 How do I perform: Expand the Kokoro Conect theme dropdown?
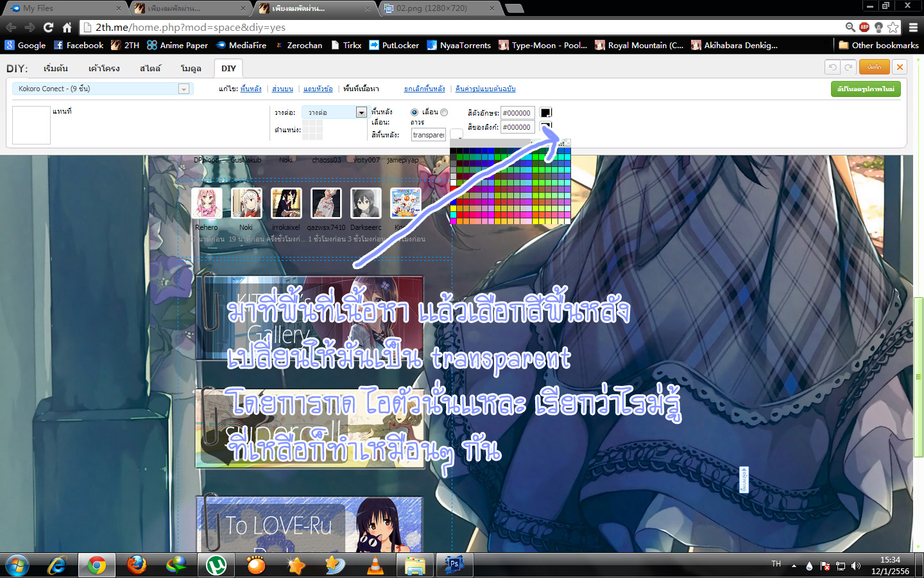(x=184, y=89)
